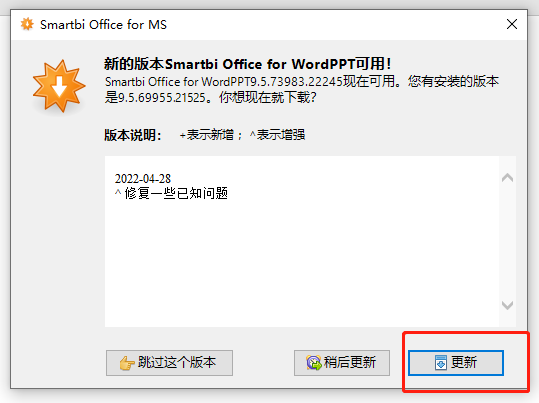
Task: Click the bold new version available heading
Action: tap(248, 64)
